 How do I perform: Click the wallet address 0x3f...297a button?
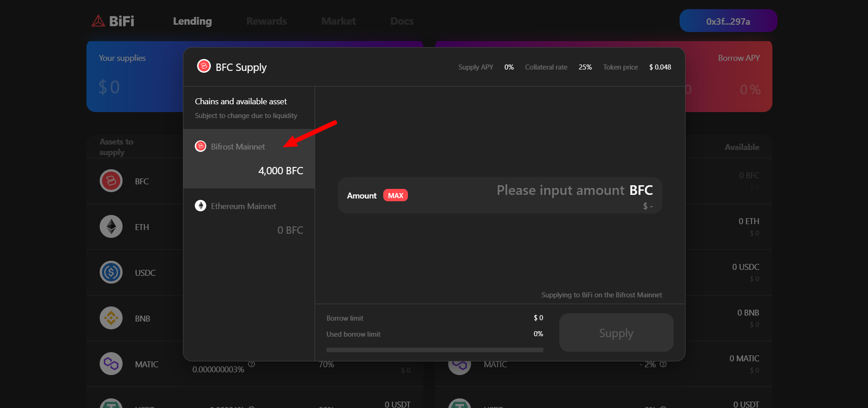[x=728, y=21]
